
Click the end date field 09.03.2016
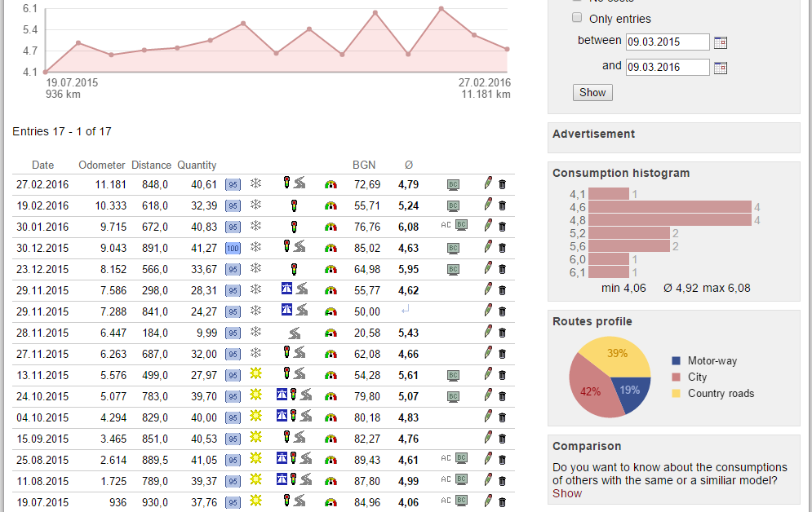point(667,68)
